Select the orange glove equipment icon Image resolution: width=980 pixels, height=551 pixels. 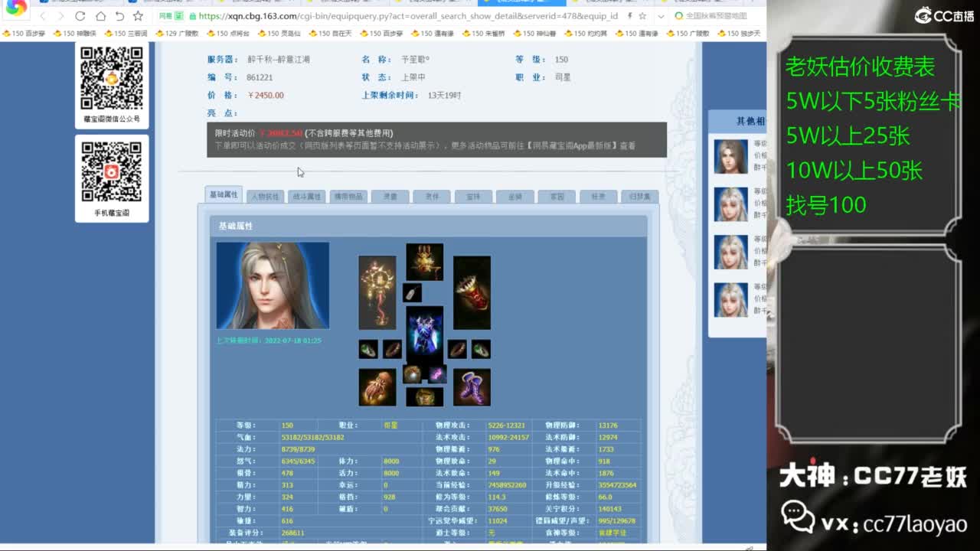pos(377,387)
